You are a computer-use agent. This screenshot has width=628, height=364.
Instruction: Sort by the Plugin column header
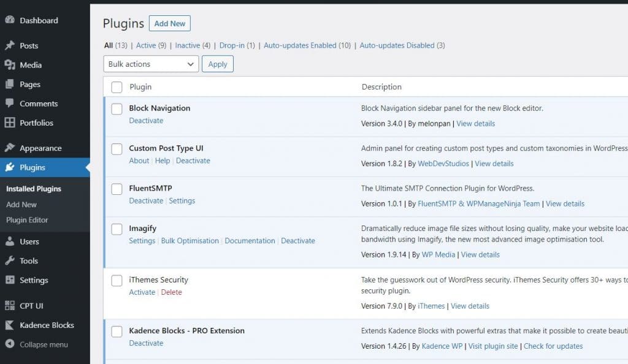140,87
